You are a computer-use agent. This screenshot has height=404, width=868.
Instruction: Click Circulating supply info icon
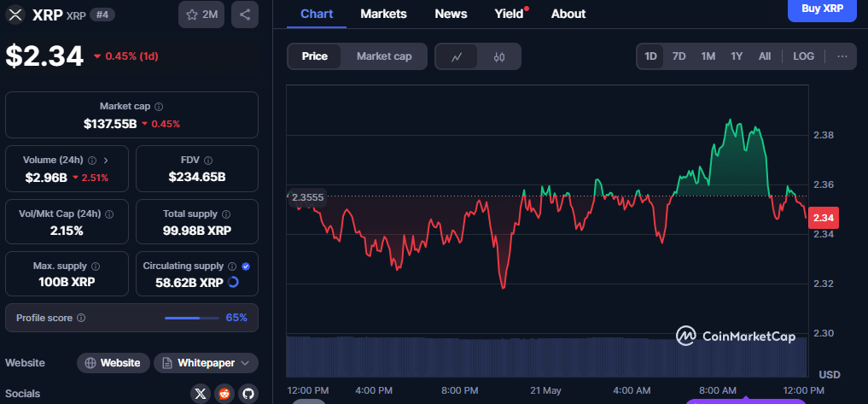[232, 266]
